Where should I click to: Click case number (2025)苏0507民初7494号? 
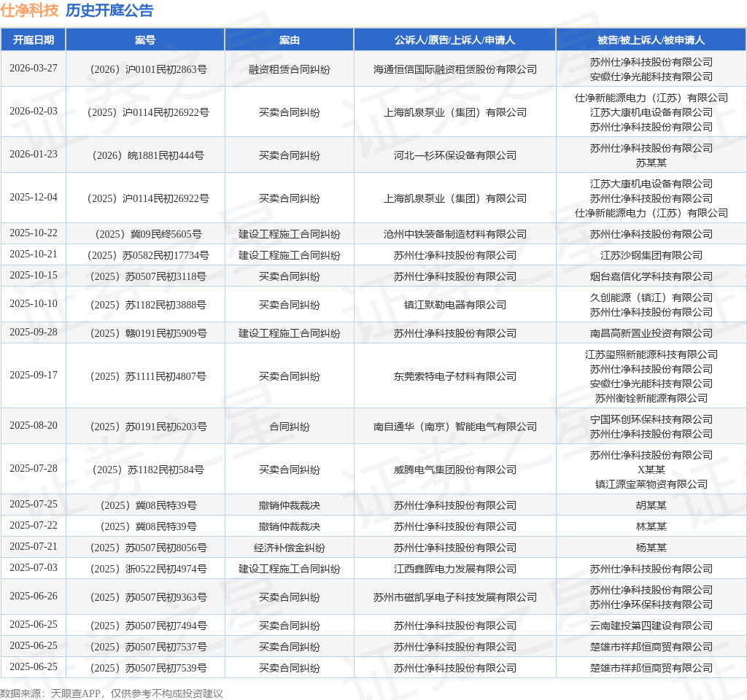148,626
